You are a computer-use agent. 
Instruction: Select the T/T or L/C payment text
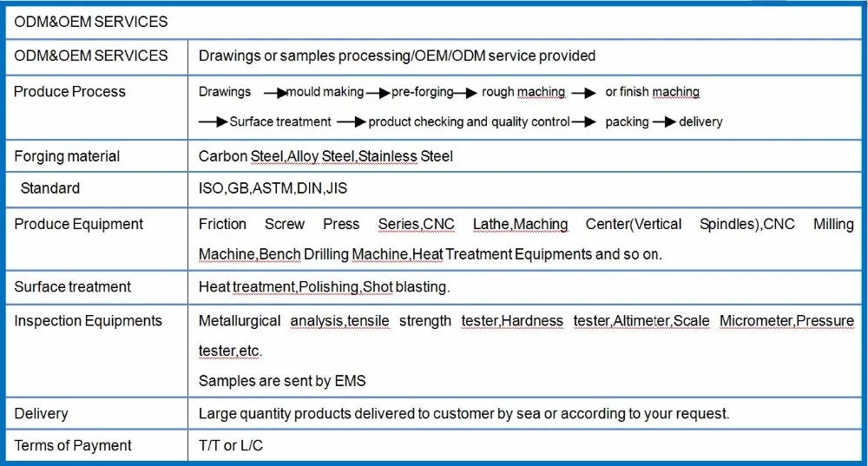[231, 445]
